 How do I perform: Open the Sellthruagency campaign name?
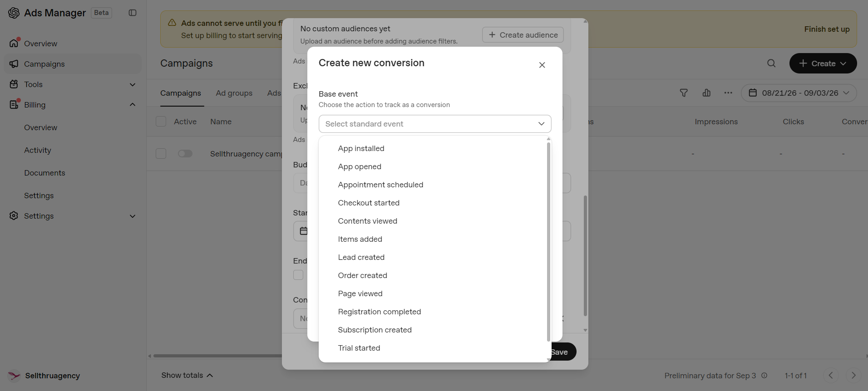(x=246, y=154)
